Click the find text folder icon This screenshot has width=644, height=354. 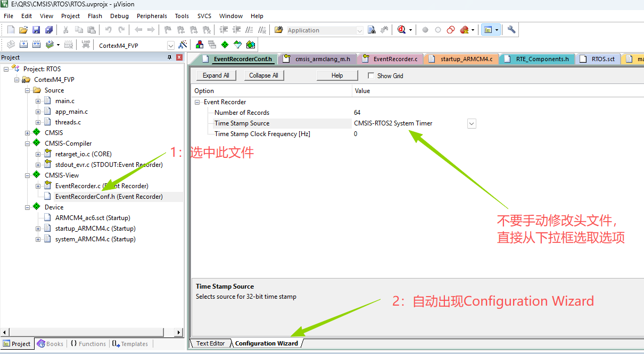coord(278,30)
